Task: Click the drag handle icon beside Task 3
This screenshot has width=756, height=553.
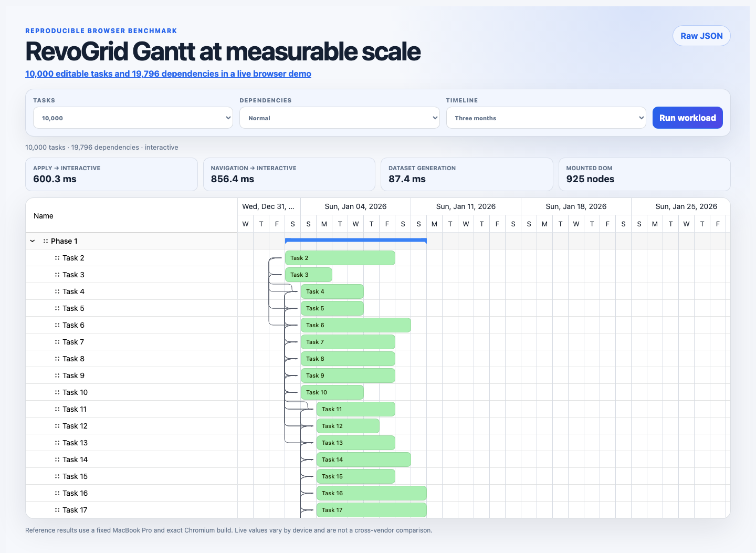Action: click(x=57, y=275)
